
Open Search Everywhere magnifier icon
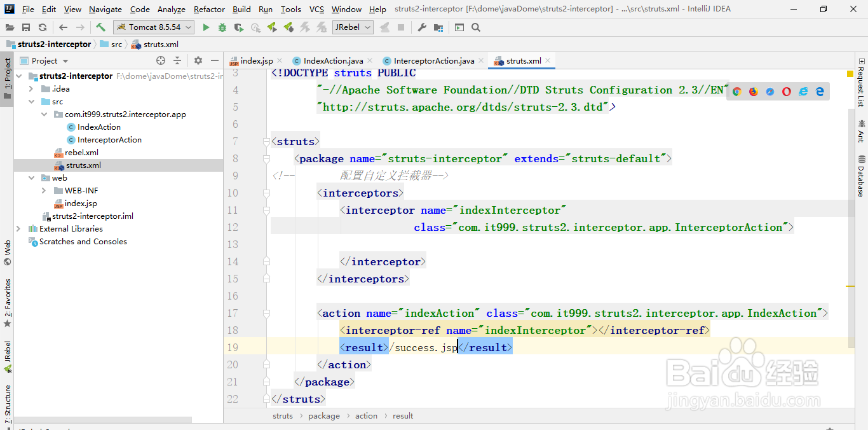476,27
